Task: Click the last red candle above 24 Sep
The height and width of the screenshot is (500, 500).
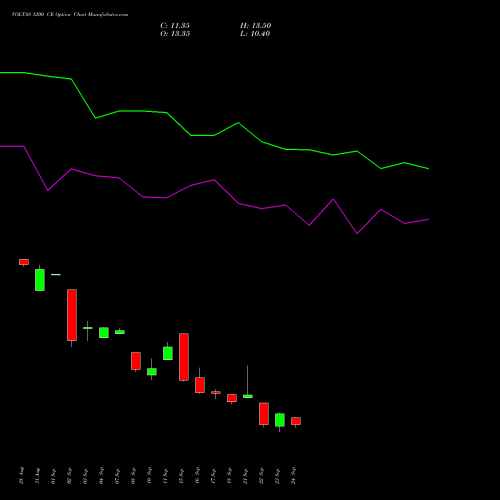Action: point(296,421)
